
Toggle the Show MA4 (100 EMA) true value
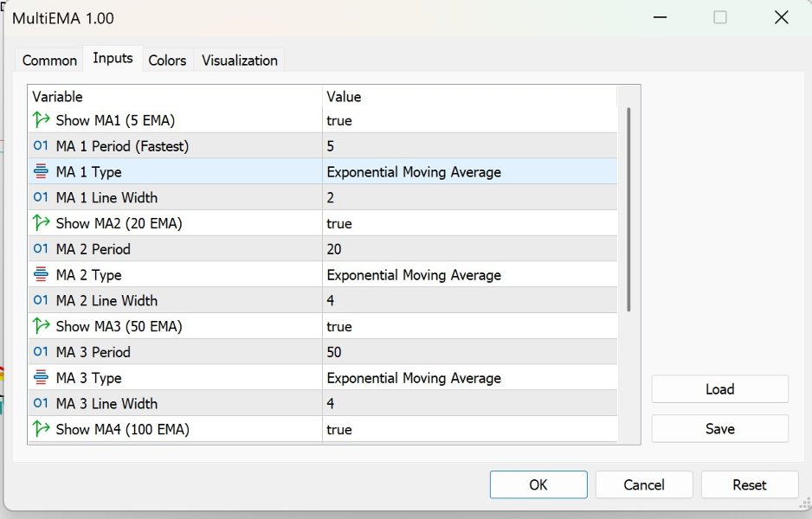coord(339,430)
